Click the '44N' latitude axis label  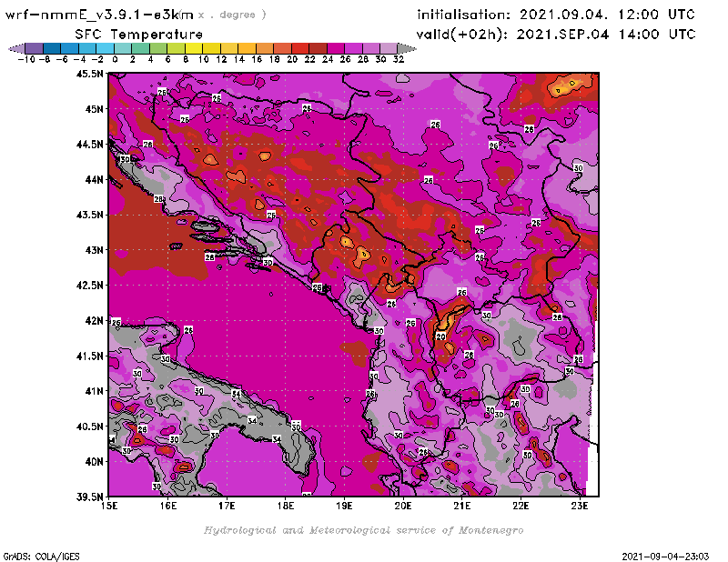click(94, 179)
